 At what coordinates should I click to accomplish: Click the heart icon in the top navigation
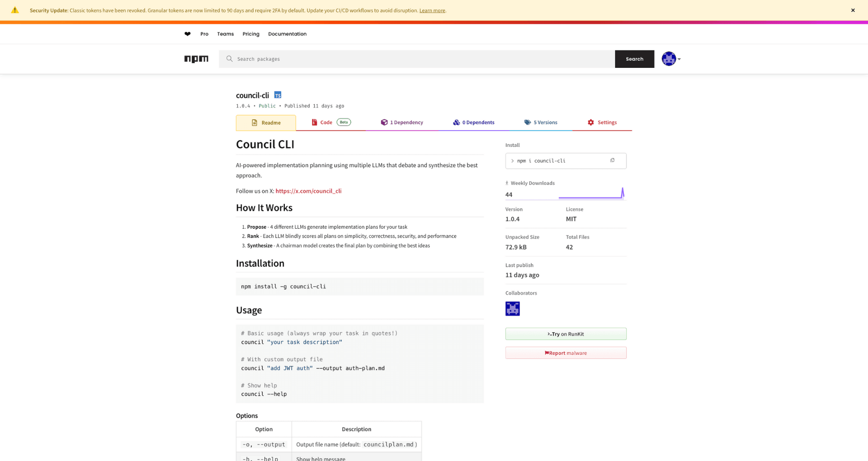tap(187, 34)
